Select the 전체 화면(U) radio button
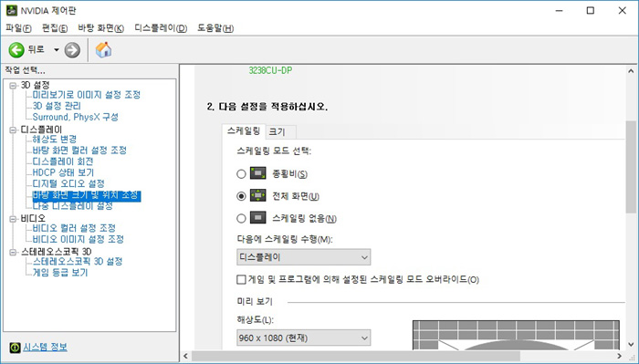Image resolution: width=639 pixels, height=364 pixels. (x=241, y=196)
